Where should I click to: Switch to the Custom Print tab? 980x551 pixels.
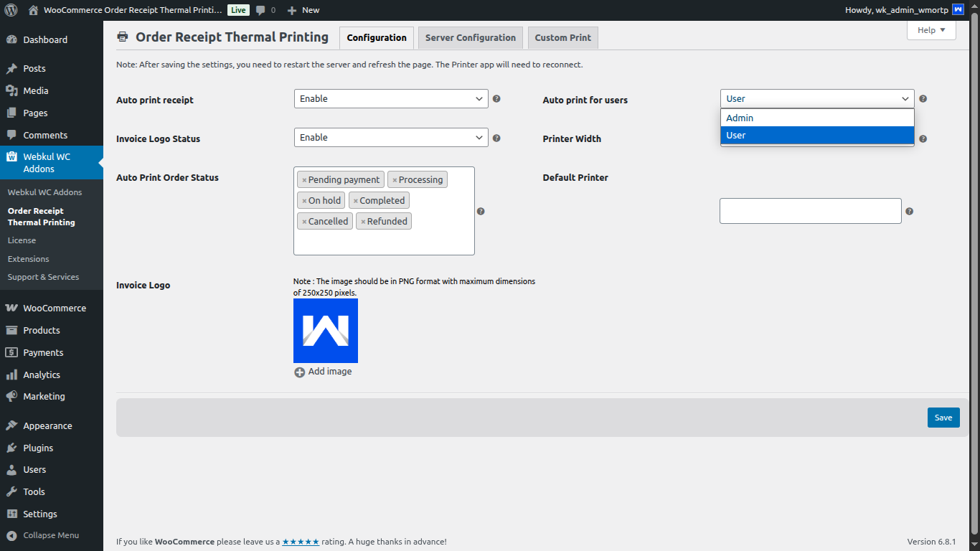tap(562, 38)
